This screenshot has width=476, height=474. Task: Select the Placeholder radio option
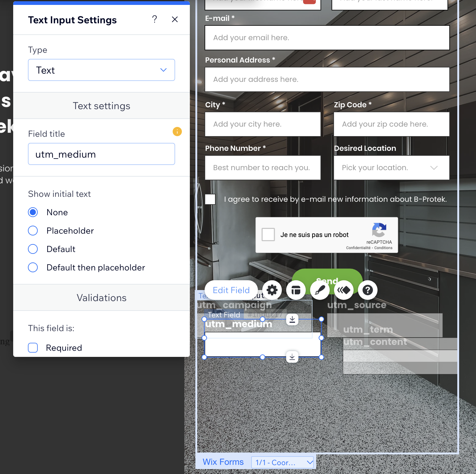pyautogui.click(x=33, y=231)
